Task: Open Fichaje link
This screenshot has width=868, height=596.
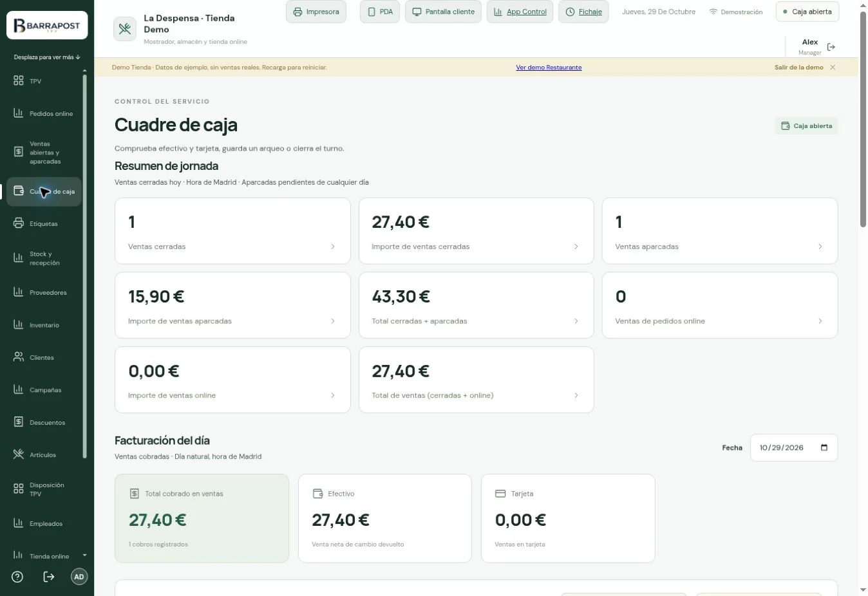Action: (x=584, y=12)
